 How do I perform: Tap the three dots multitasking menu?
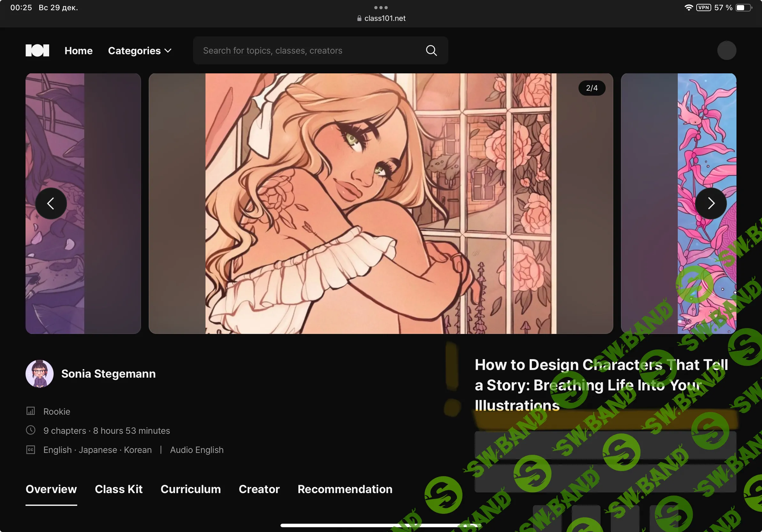pos(381,7)
